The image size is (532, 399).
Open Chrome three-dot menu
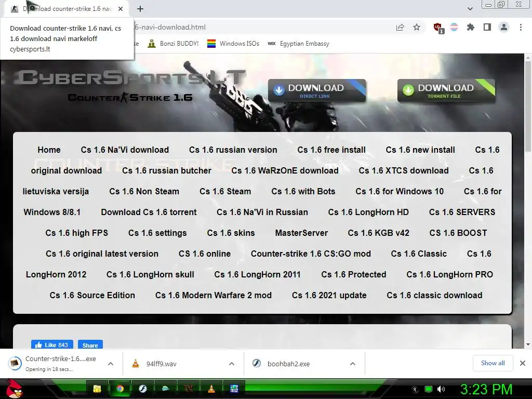click(521, 27)
